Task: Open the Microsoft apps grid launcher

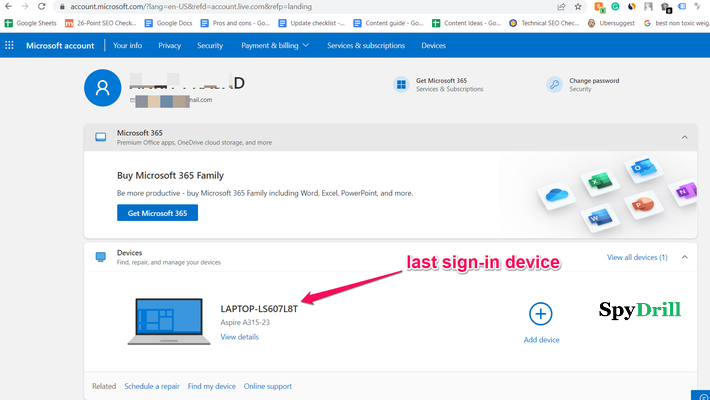Action: [x=10, y=45]
